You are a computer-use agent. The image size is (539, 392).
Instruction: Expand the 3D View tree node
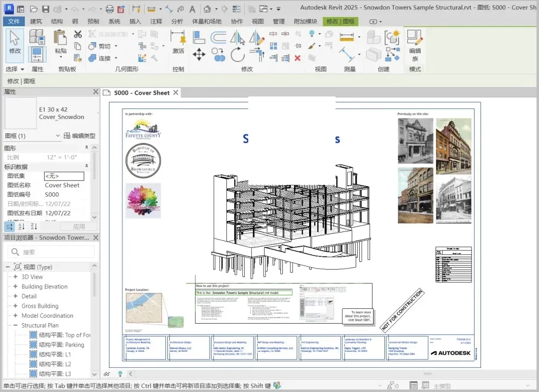(15, 277)
